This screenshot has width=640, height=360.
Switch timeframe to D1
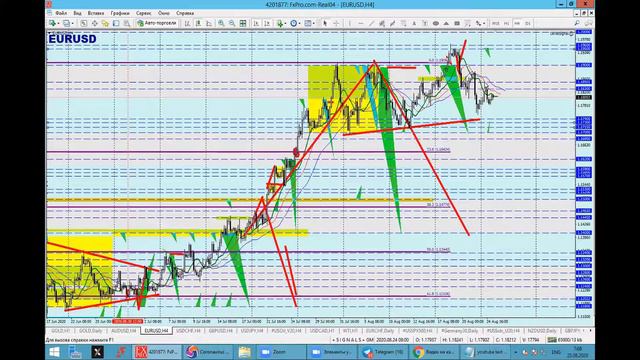pos(528,23)
